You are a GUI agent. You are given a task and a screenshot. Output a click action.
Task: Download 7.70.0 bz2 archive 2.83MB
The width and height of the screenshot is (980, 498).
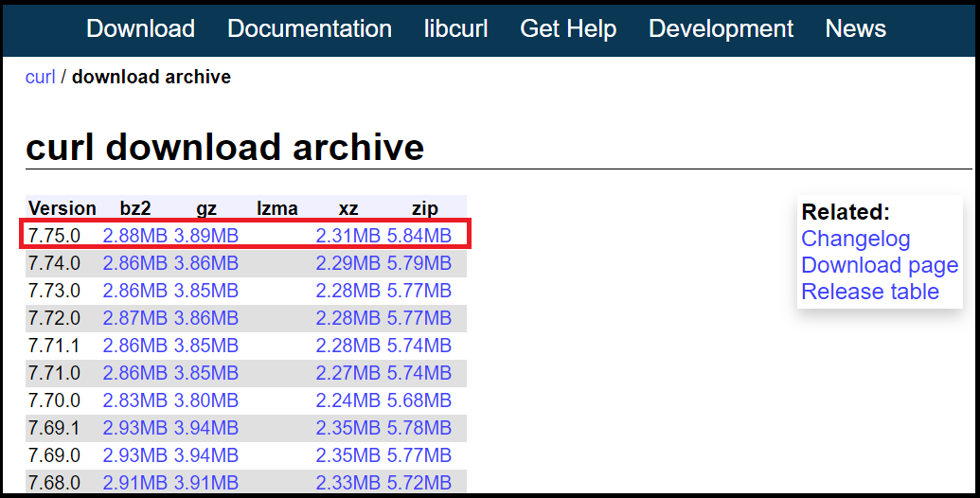click(135, 400)
